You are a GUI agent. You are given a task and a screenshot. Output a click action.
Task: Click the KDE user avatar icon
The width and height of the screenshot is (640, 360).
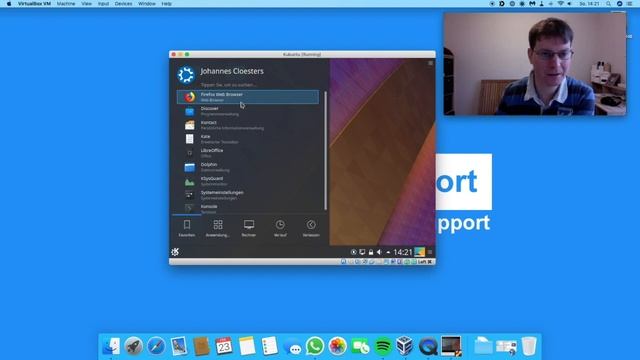click(186, 75)
